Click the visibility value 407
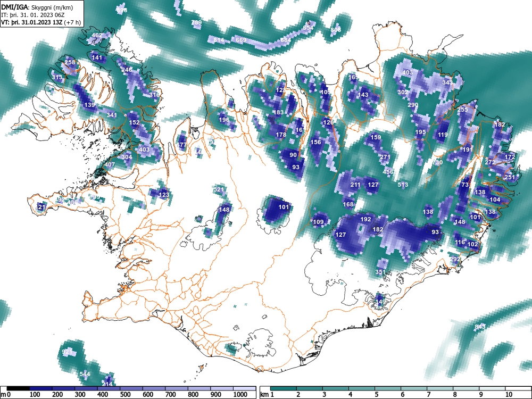This screenshot has width=532, height=399. 110,164
